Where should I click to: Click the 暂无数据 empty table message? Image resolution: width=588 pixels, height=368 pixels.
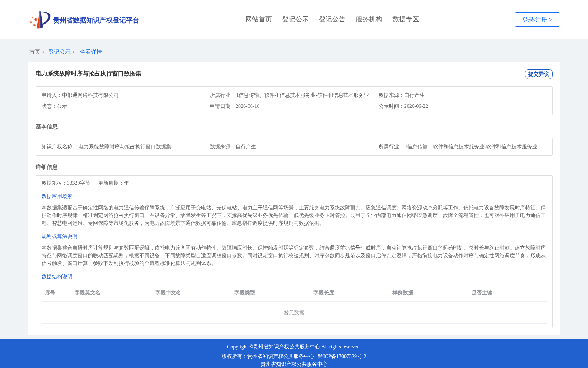294,312
